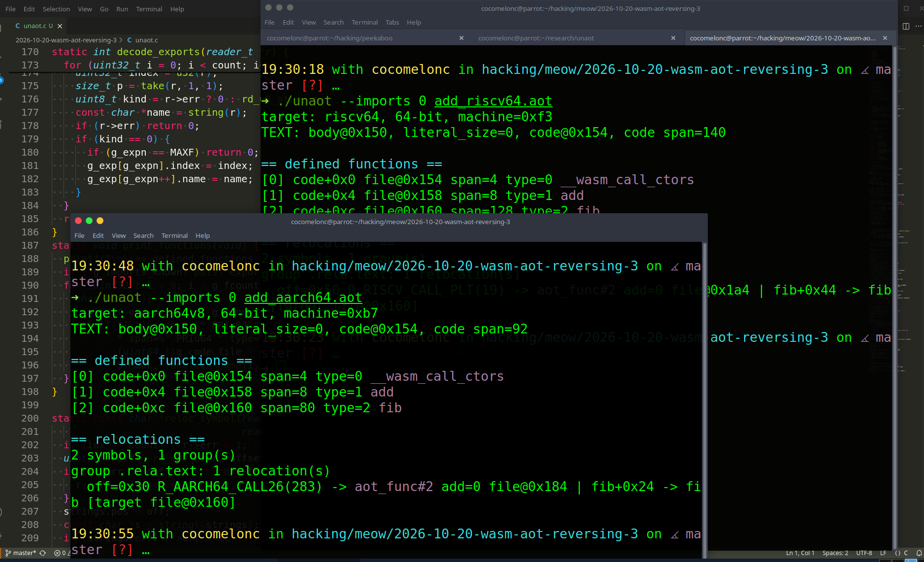Image resolution: width=924 pixels, height=562 pixels.
Task: Close the wasm-aot-reversing-3 terminal tab
Action: pos(885,38)
